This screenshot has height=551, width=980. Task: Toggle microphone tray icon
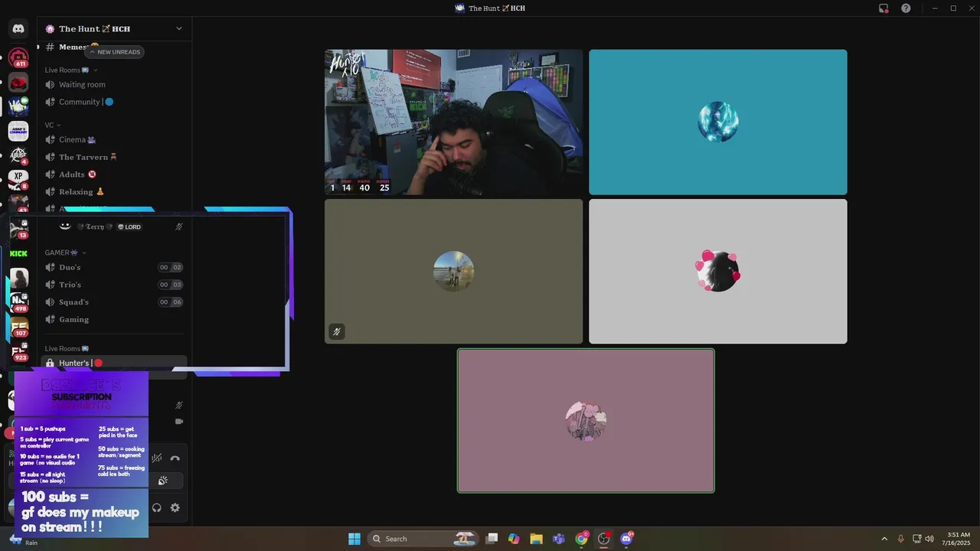point(900,539)
